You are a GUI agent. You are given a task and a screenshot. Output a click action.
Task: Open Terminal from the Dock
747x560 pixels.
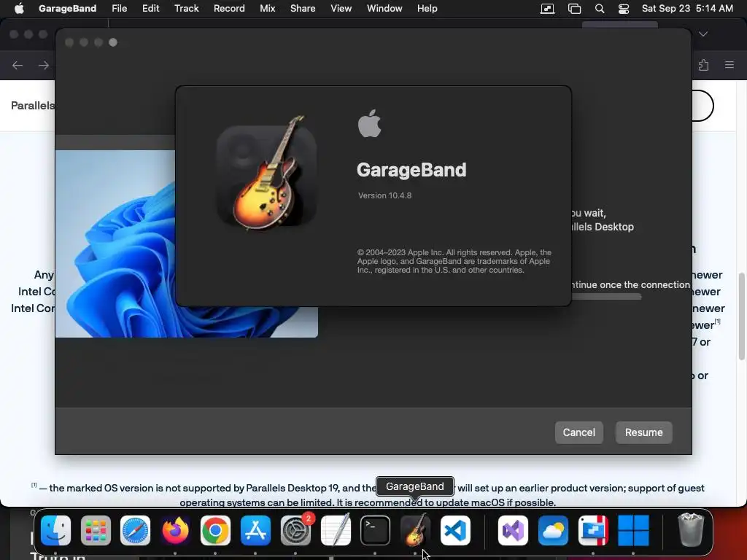point(375,531)
